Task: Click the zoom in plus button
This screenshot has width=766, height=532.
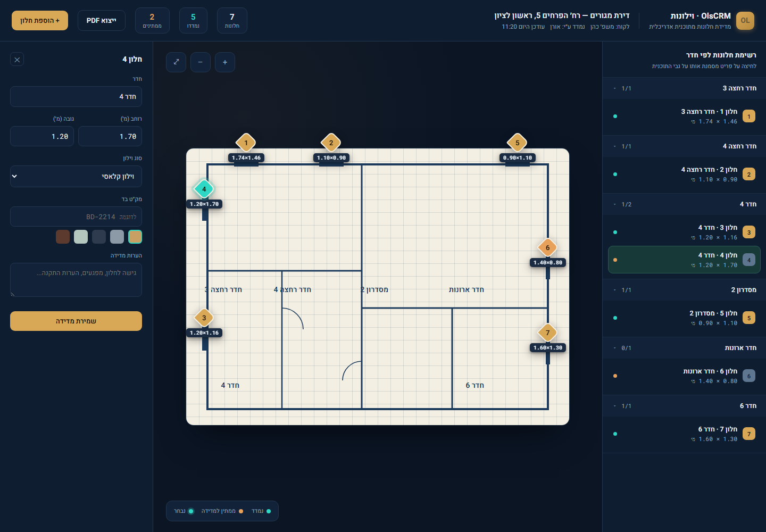Action: 225,62
